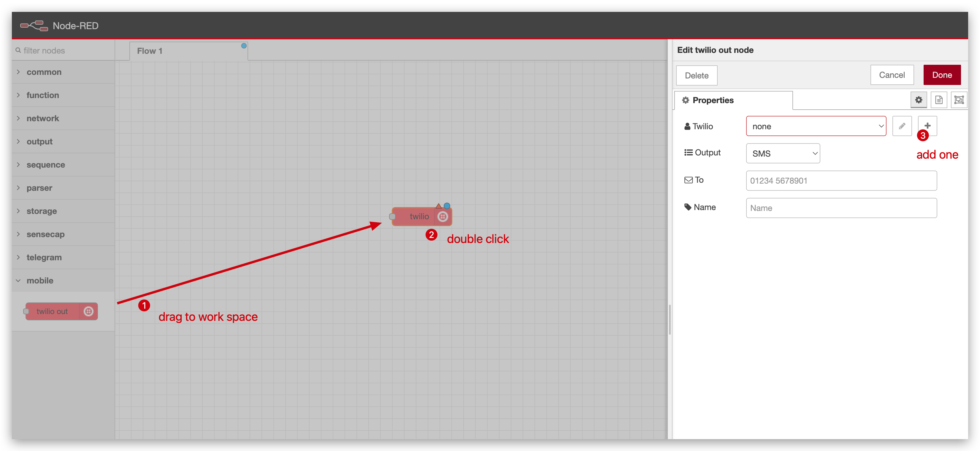Screen dimensions: 980x451
Task: Click the Delete button
Action: (696, 75)
